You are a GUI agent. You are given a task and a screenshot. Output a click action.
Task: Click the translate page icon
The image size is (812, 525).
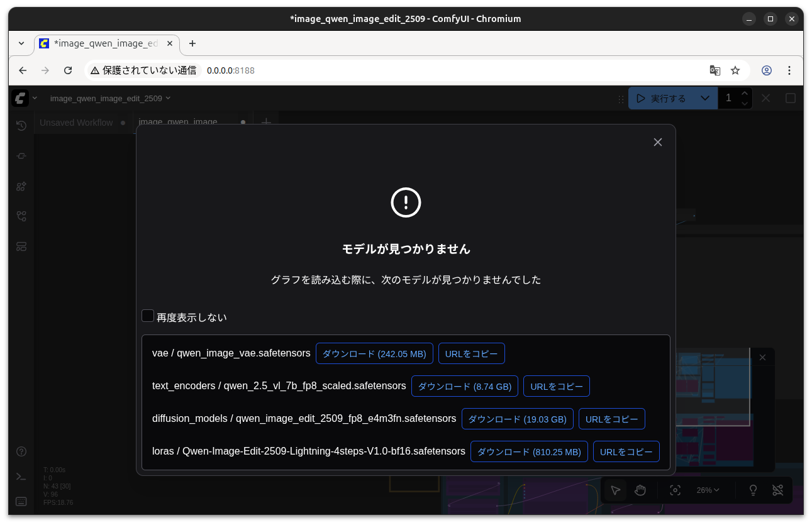pyautogui.click(x=715, y=70)
